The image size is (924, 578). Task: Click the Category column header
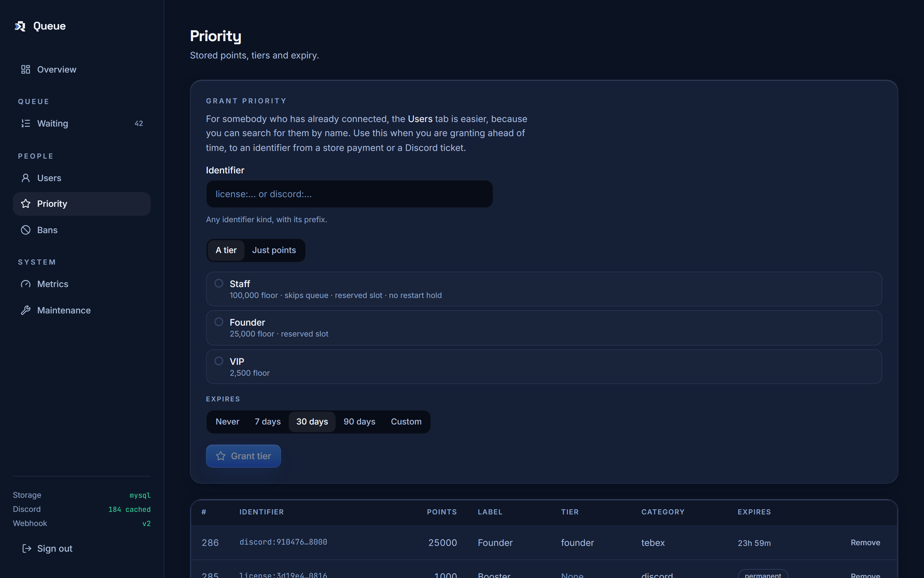pyautogui.click(x=663, y=512)
